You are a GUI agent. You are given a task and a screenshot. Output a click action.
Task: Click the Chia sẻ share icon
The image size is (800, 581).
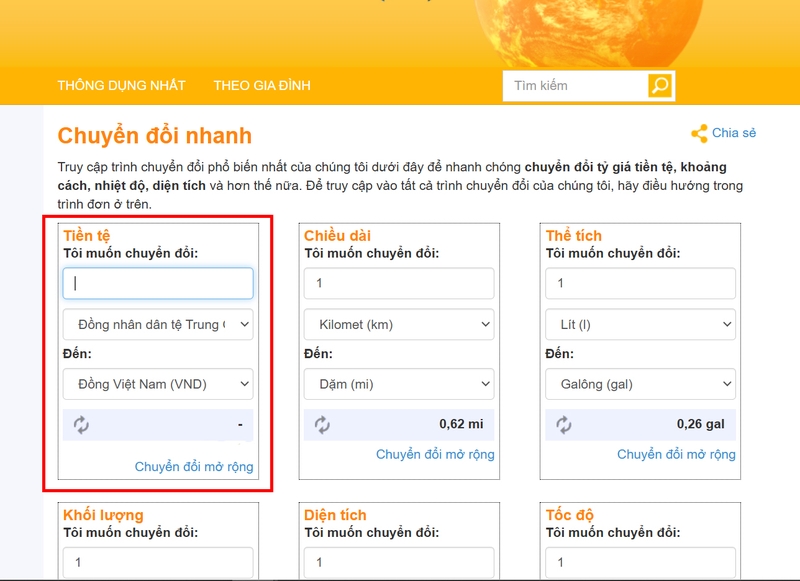coord(699,134)
